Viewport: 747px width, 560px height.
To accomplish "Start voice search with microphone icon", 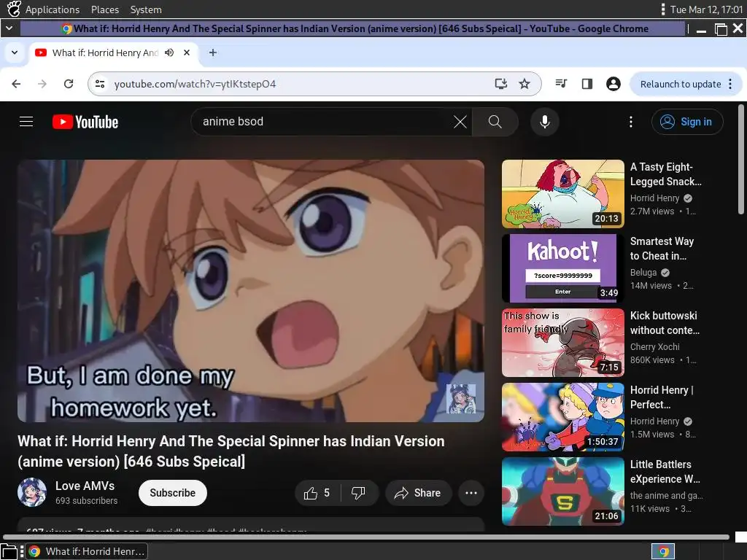I will coord(544,122).
